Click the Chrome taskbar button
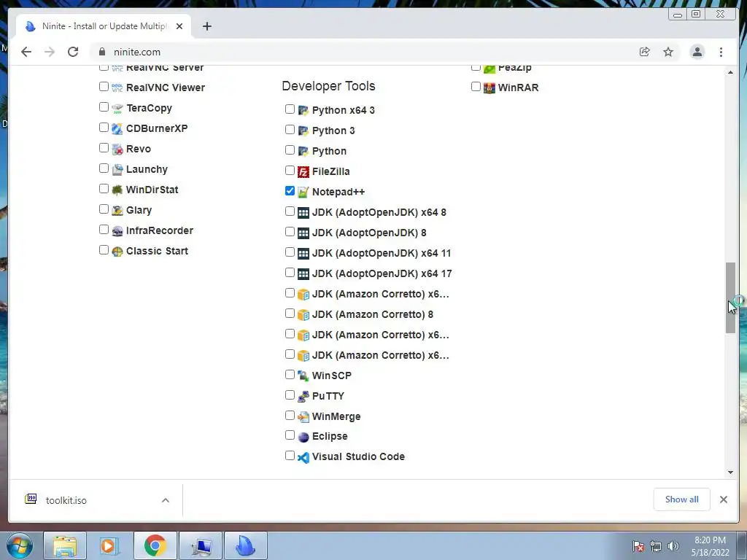Image resolution: width=747 pixels, height=560 pixels. pyautogui.click(x=155, y=545)
